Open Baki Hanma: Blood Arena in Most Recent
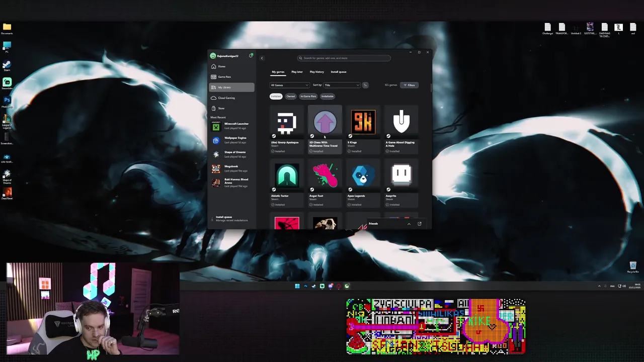 click(232, 183)
